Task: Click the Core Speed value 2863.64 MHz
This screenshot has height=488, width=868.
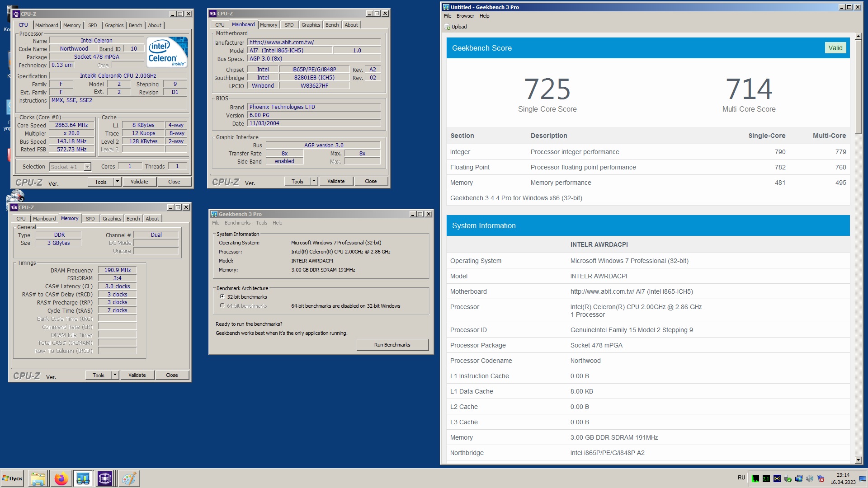Action: click(71, 125)
